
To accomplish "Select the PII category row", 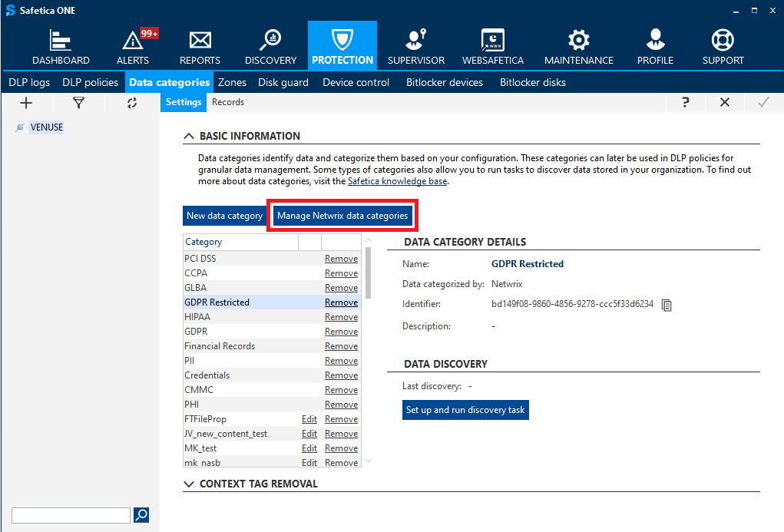I will [x=272, y=361].
